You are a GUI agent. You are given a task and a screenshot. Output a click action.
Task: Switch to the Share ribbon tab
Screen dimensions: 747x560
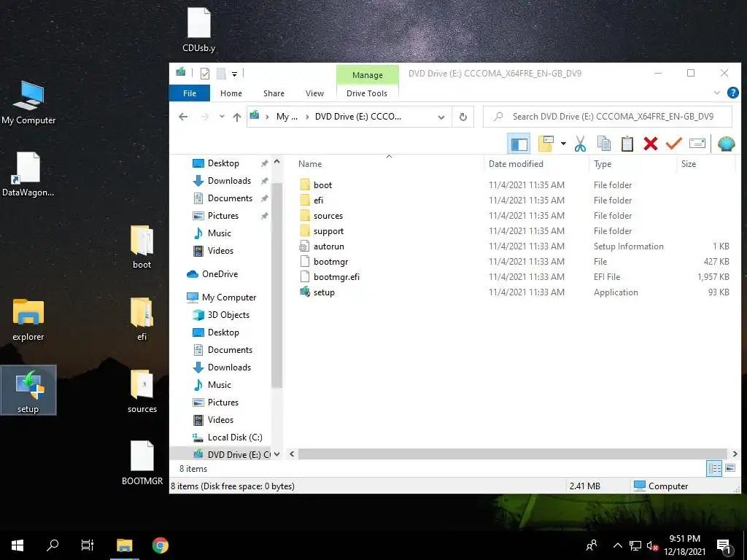274,93
